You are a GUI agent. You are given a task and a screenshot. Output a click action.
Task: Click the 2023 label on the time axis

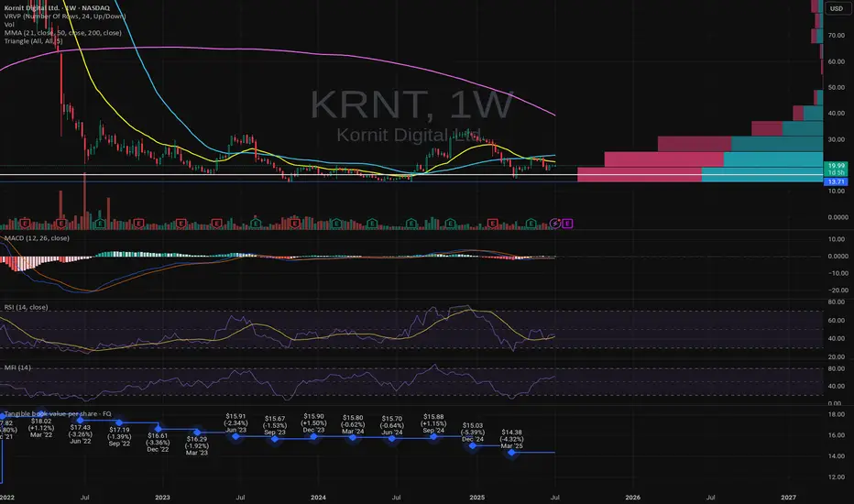(x=162, y=498)
